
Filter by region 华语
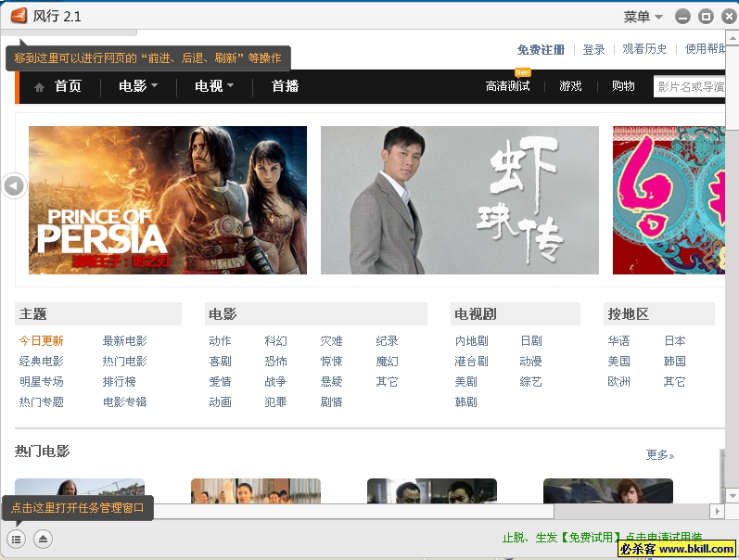point(618,341)
